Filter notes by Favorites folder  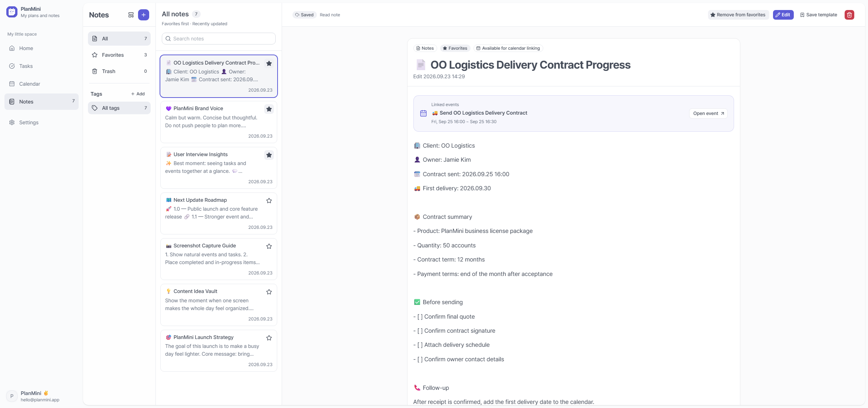(119, 55)
